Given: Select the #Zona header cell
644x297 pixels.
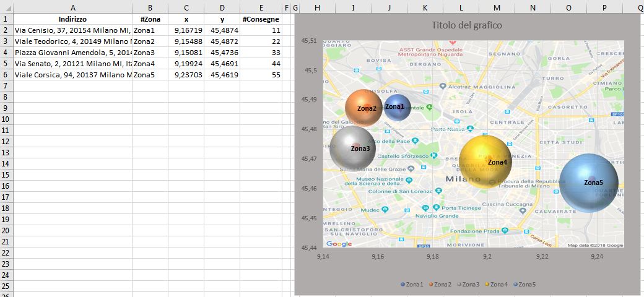Looking at the screenshot, I should pos(150,19).
